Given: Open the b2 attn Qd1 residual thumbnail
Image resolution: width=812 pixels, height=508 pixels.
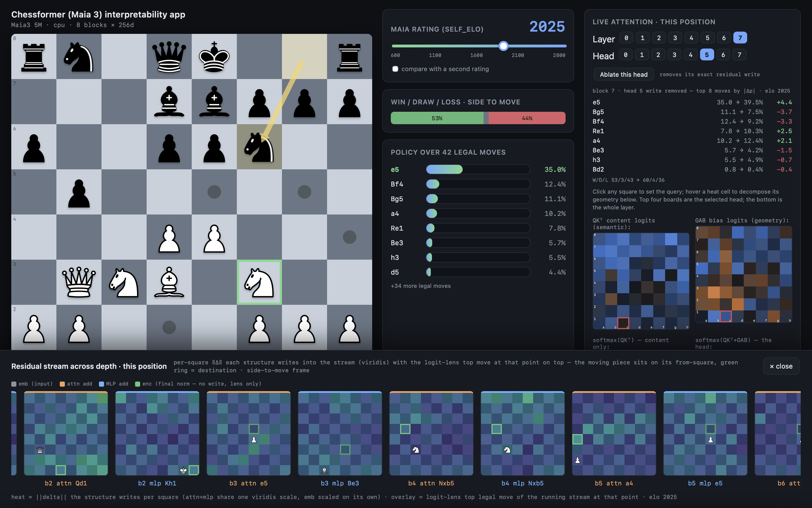Looking at the screenshot, I should point(66,433).
